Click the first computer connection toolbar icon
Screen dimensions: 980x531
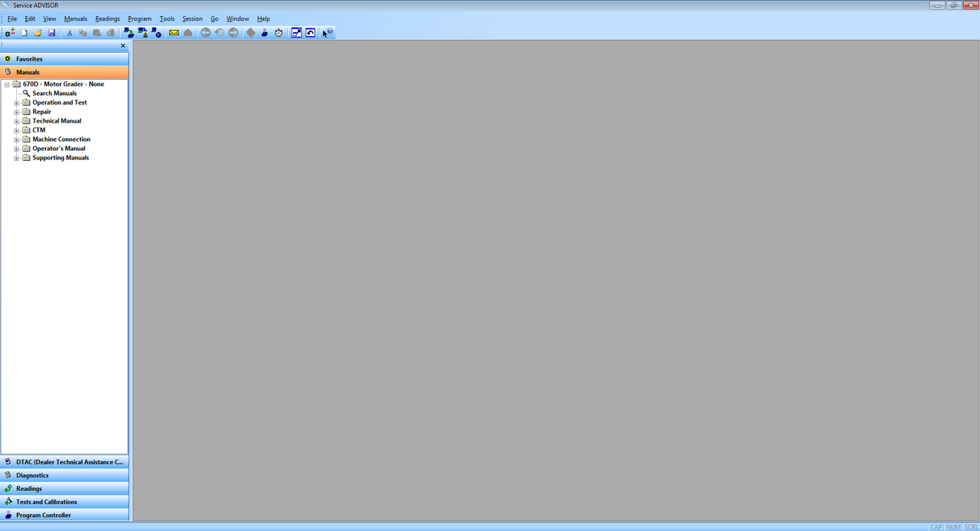click(x=129, y=33)
